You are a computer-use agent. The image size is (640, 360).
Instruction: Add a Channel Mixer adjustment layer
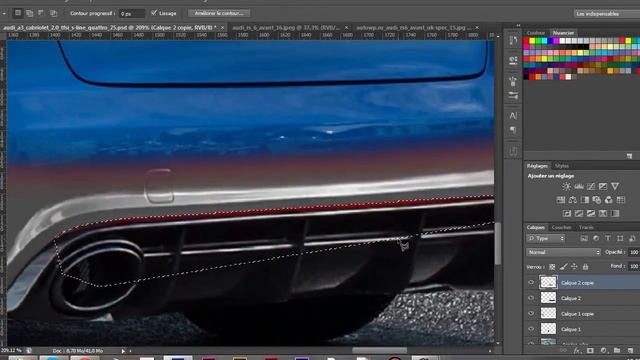coord(609,200)
